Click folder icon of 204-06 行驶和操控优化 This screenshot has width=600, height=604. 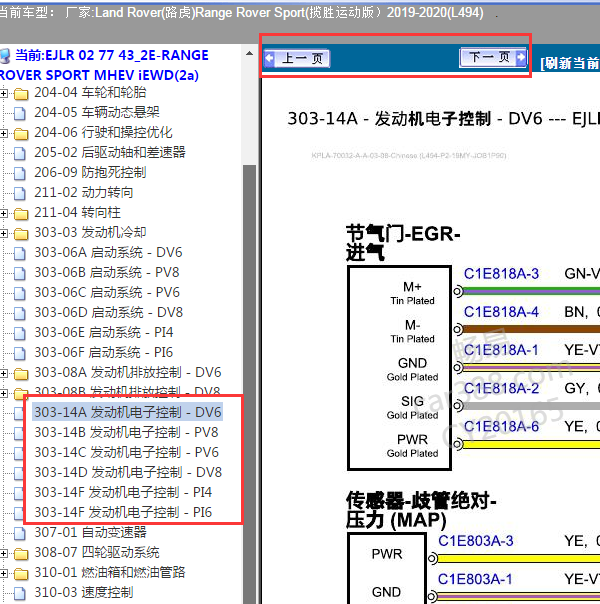pyautogui.click(x=21, y=134)
